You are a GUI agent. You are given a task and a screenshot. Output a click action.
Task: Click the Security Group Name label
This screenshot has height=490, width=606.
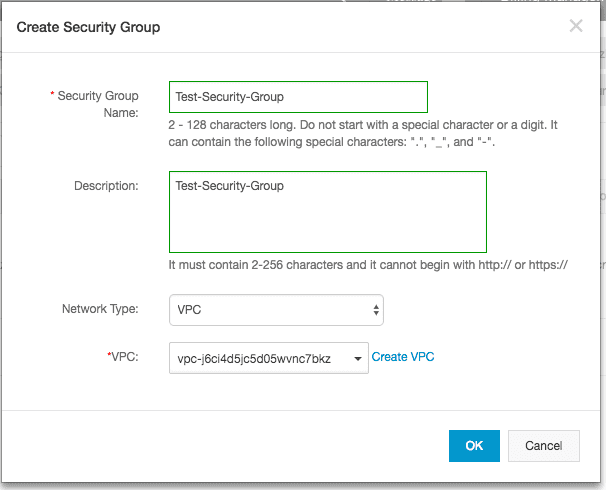(98, 104)
